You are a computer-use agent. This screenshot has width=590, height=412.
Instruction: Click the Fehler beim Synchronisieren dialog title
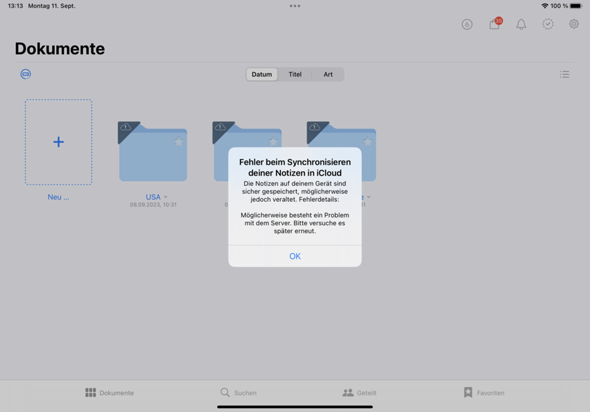click(295, 167)
